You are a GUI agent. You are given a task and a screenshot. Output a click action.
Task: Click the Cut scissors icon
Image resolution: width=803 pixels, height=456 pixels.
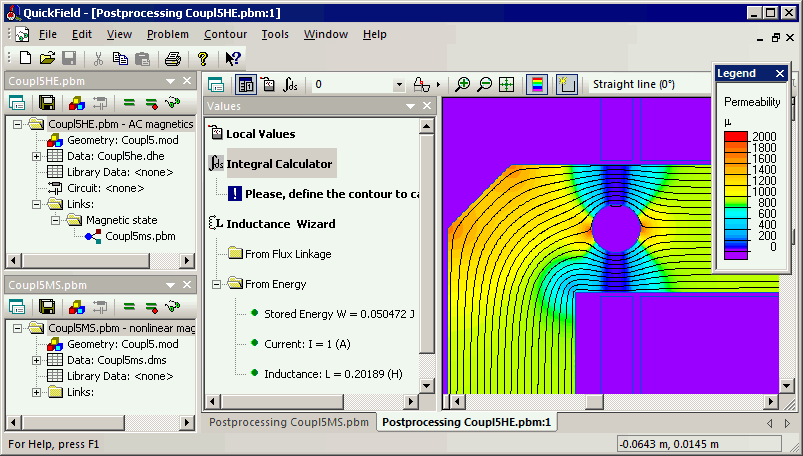coord(98,58)
